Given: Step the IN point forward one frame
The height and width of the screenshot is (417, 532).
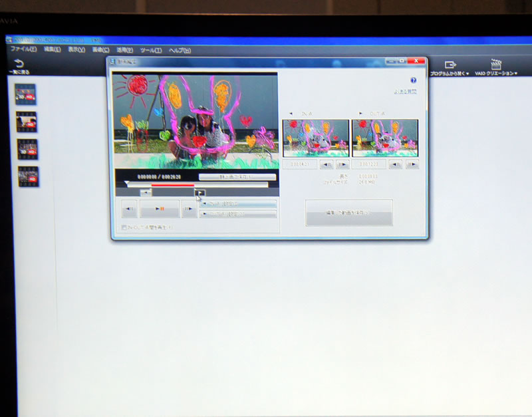Looking at the screenshot, I should click(x=342, y=164).
